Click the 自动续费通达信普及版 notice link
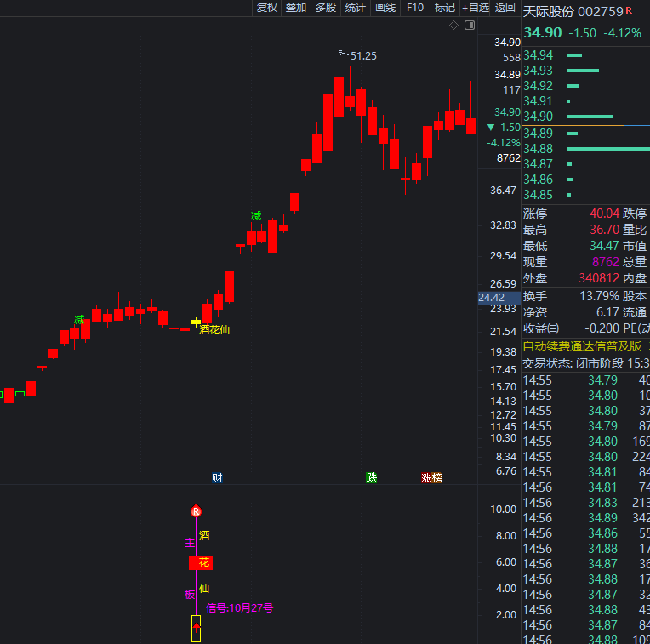The image size is (650, 644). [582, 346]
